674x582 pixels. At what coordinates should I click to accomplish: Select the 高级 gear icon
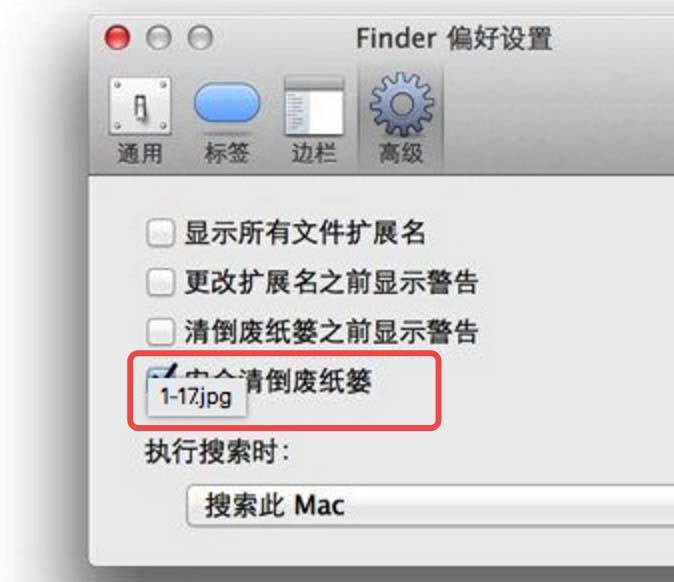pyautogui.click(x=401, y=104)
